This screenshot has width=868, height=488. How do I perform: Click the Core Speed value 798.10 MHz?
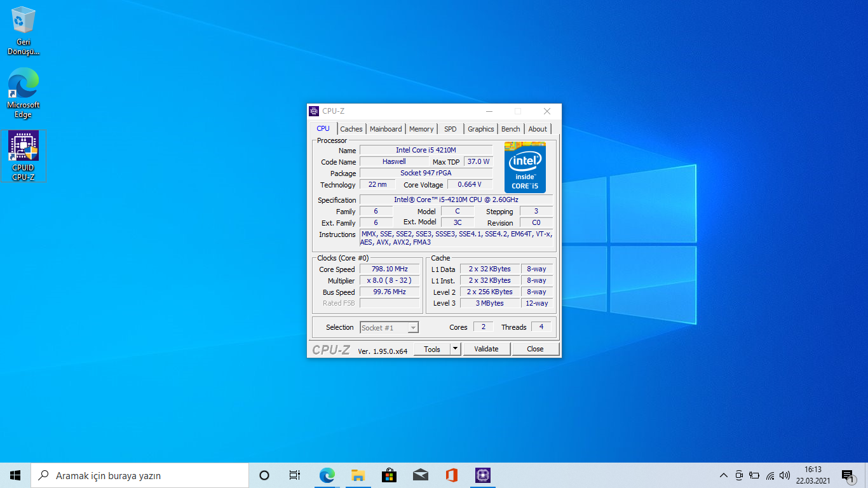(390, 269)
